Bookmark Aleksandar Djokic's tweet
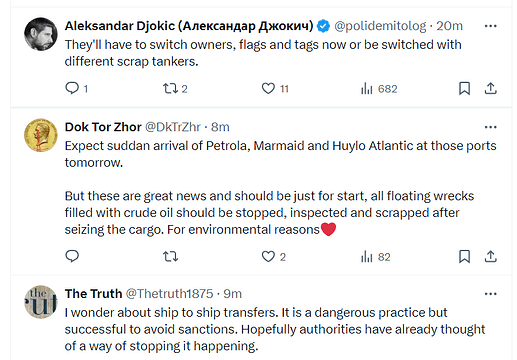The width and height of the screenshot is (517, 360). (464, 88)
